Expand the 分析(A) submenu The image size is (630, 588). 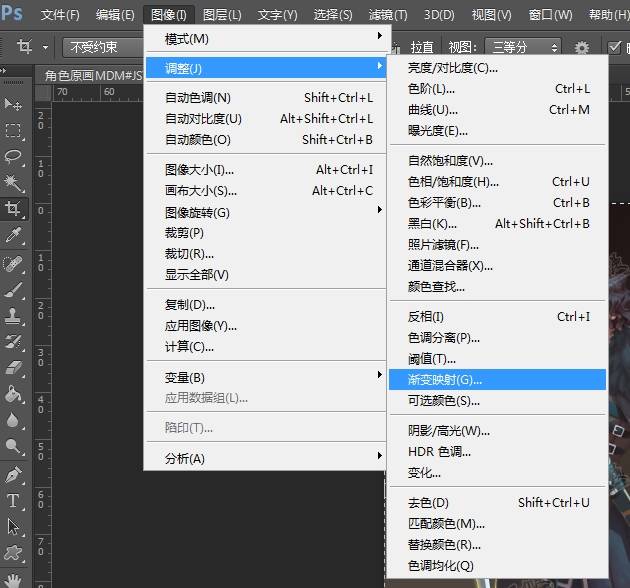[266, 458]
